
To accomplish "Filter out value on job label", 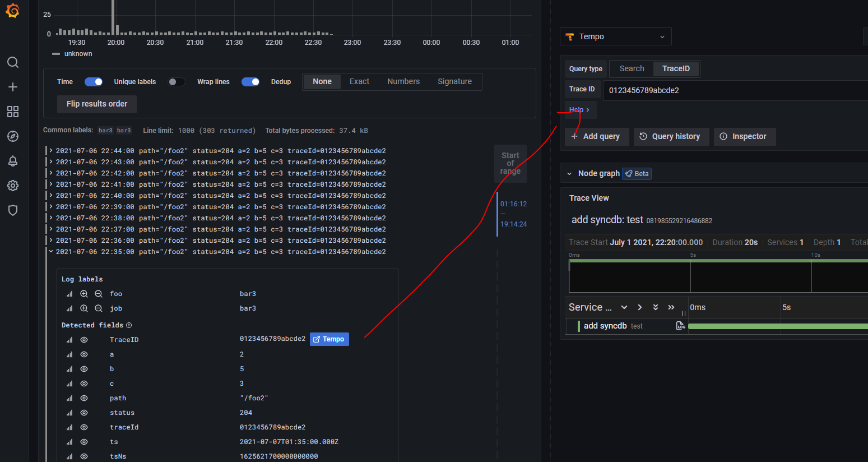I will pos(99,308).
